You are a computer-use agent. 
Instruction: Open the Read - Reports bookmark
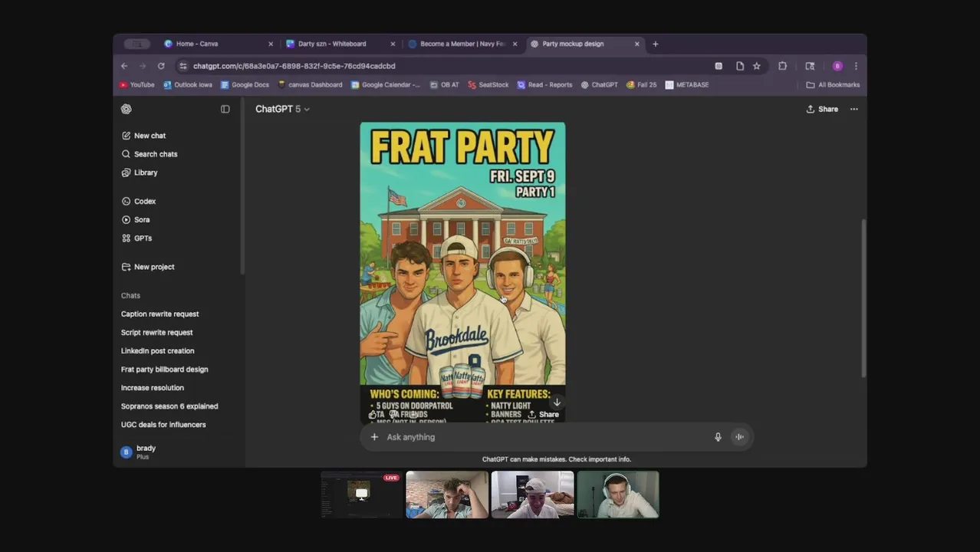click(x=544, y=85)
